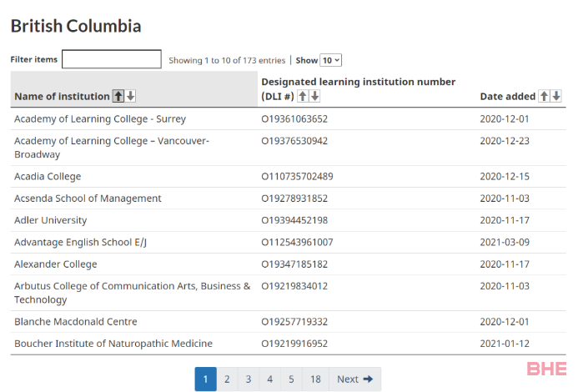This screenshot has height=392, width=583.
Task: Click Academy of Learning College - Surrey
Action: pyautogui.click(x=100, y=119)
